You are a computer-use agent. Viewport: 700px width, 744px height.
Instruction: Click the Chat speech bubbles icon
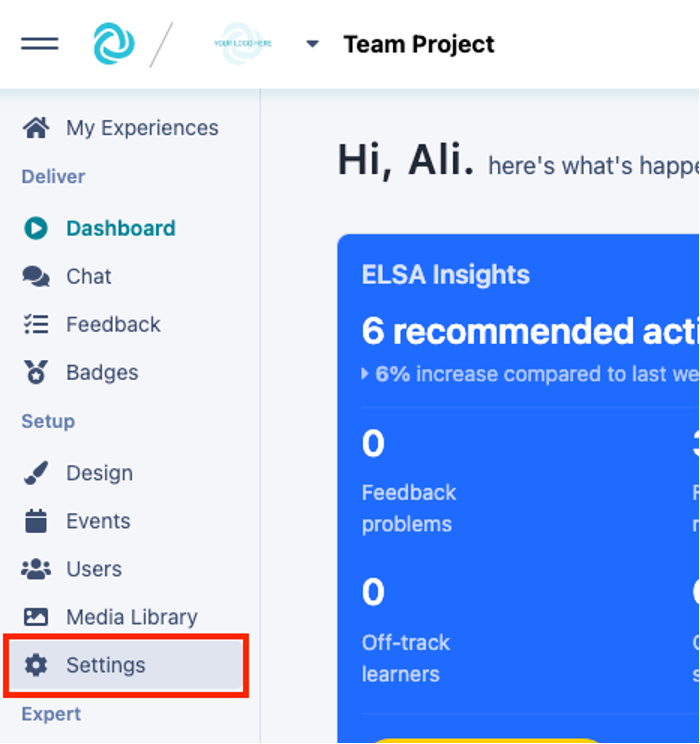click(x=36, y=277)
